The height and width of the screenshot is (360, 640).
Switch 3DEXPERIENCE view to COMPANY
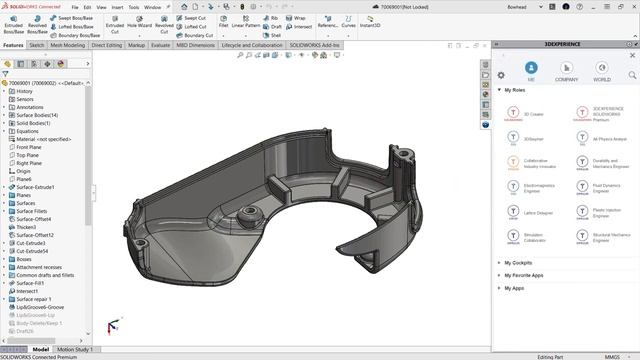click(566, 71)
